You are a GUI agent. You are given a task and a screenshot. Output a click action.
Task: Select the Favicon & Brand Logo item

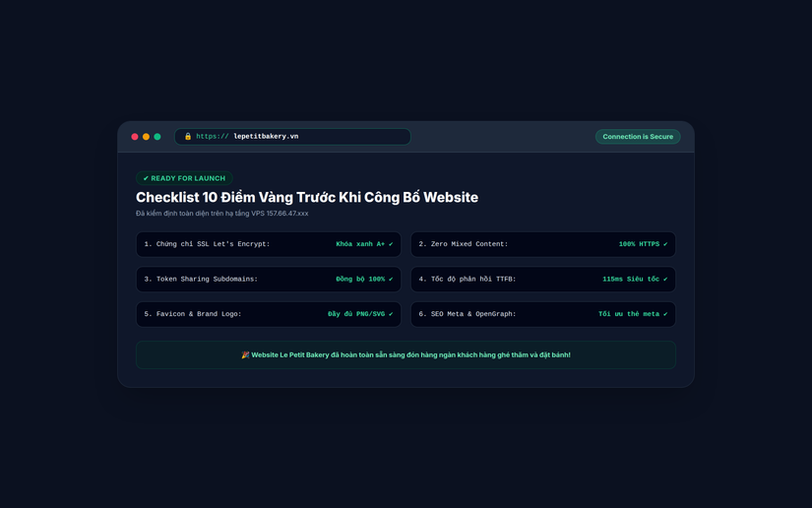pyautogui.click(x=269, y=314)
